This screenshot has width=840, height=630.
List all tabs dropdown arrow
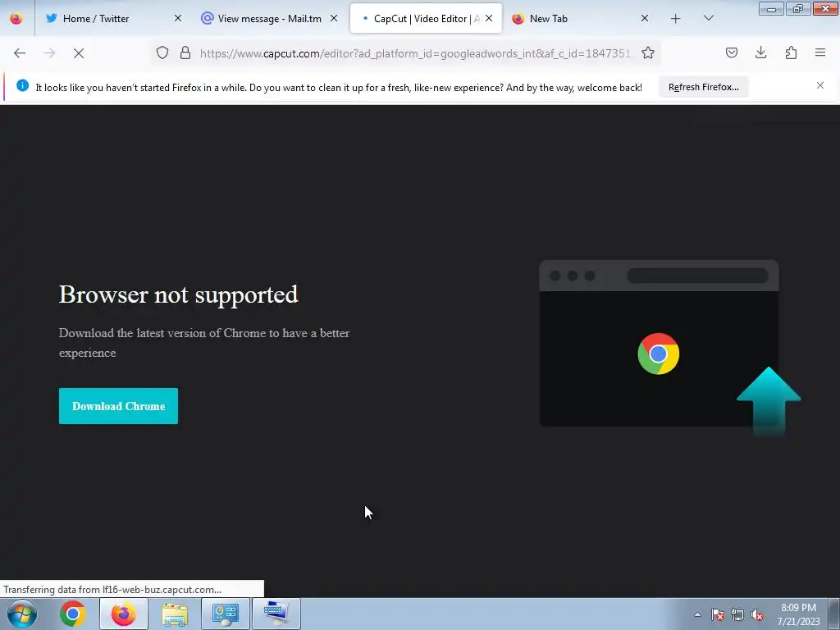pyautogui.click(x=708, y=18)
